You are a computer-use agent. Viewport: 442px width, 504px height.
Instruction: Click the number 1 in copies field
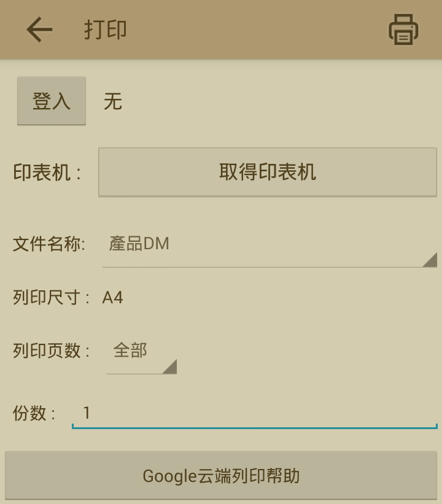pyautogui.click(x=87, y=413)
